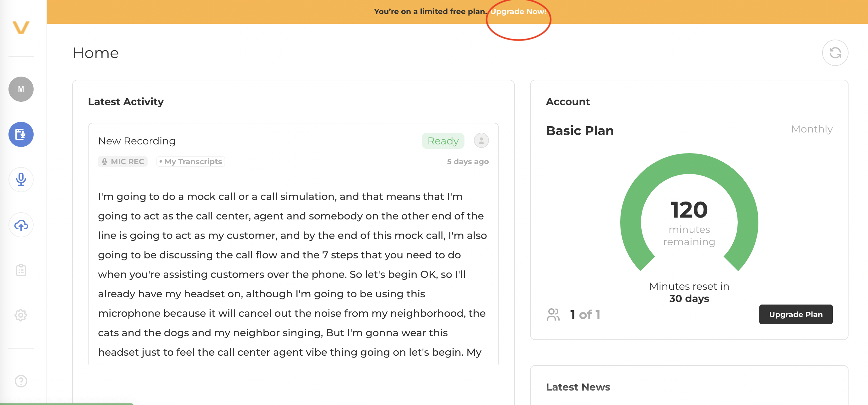Screen dimensions: 868x405
Task: Click the My Transcripts folder tag
Action: click(x=191, y=161)
